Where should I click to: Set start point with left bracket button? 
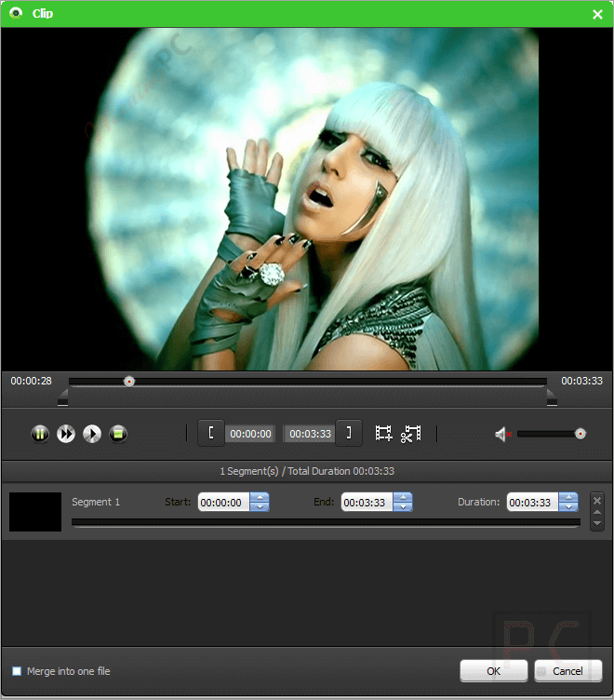coord(211,433)
